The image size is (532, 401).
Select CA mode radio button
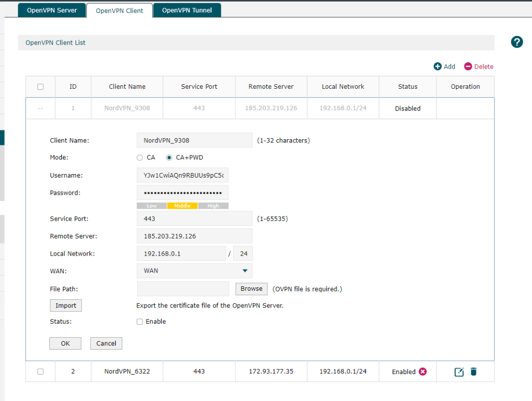[140, 158]
